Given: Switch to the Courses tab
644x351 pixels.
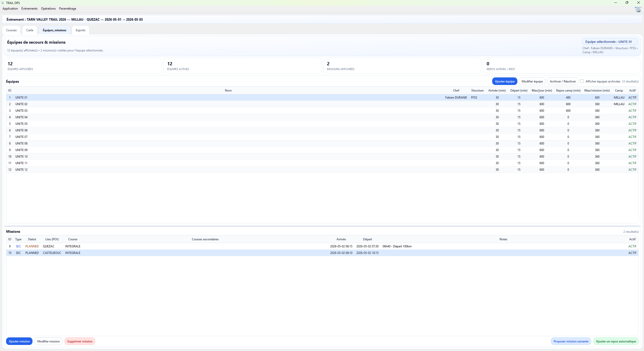Looking at the screenshot, I should [x=11, y=30].
